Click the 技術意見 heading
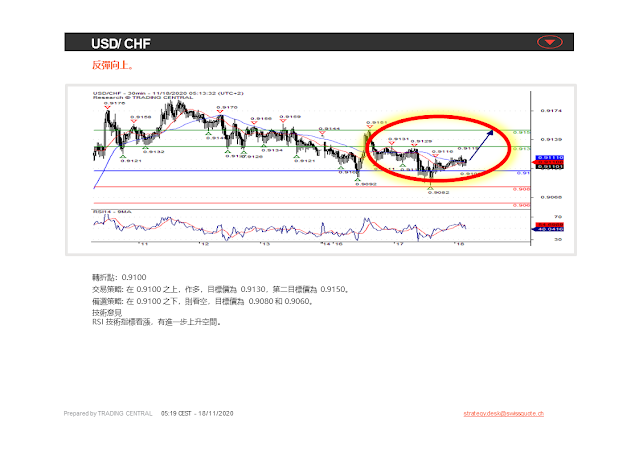Screen dimensions: 639x452 click(106, 313)
